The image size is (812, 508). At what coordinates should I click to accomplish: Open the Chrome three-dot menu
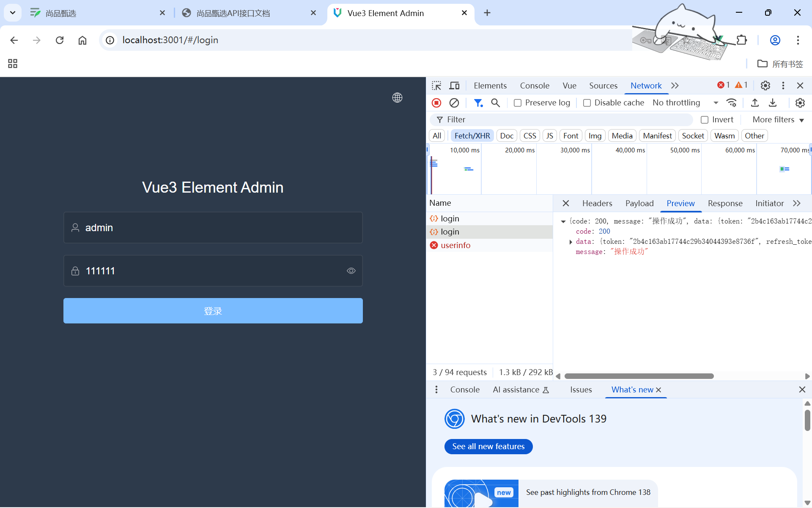click(x=798, y=40)
